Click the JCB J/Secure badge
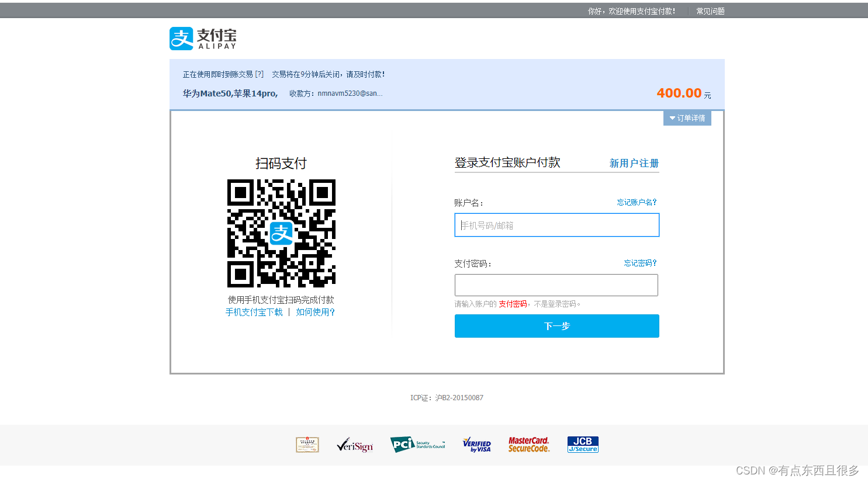Viewport: 868px width, 482px height. pos(583,445)
